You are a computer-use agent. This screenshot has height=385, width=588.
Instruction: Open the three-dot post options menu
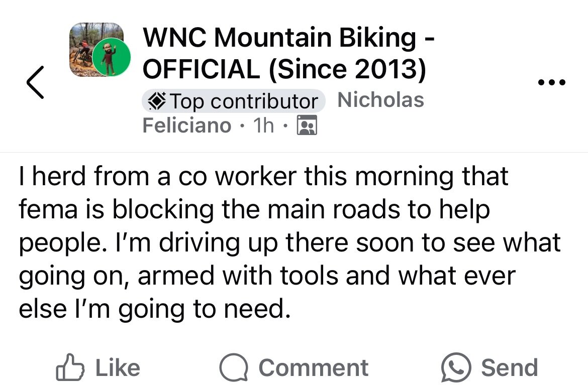(552, 82)
